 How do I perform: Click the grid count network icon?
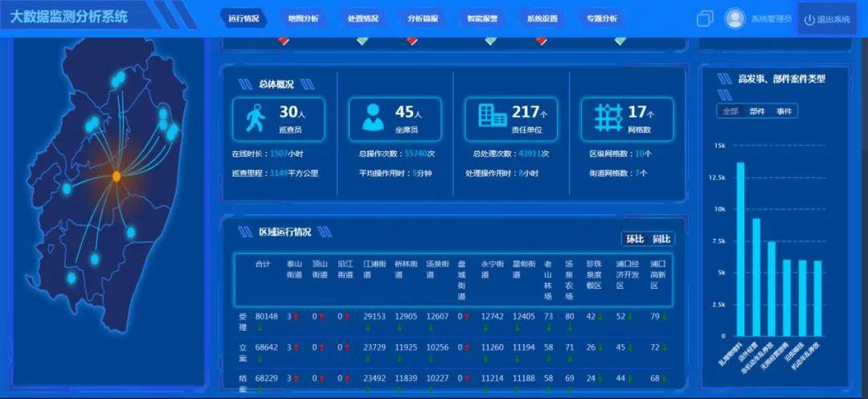point(609,117)
